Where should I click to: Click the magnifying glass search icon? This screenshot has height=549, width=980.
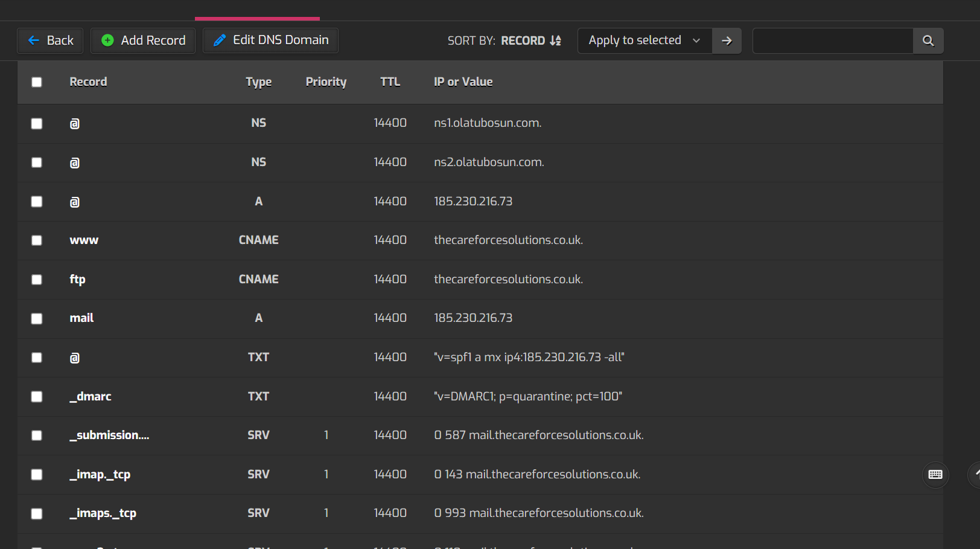[x=928, y=40]
